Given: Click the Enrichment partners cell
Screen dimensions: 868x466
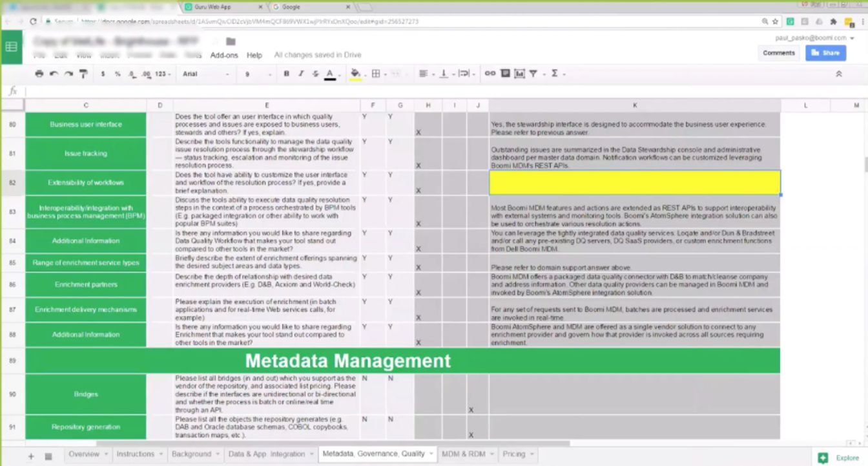Looking at the screenshot, I should (x=86, y=284).
